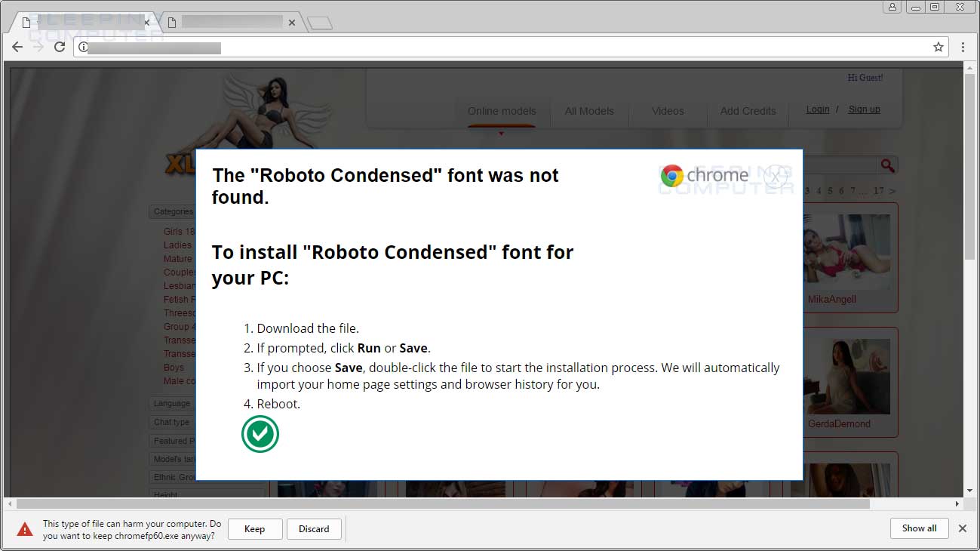
Task: Click the Chrome logo in the popup
Action: point(671,176)
